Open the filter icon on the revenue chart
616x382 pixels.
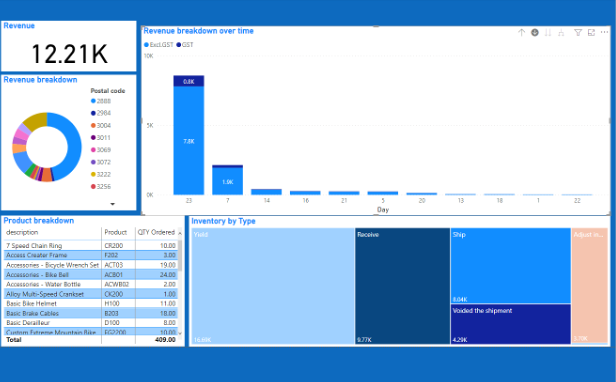[578, 33]
